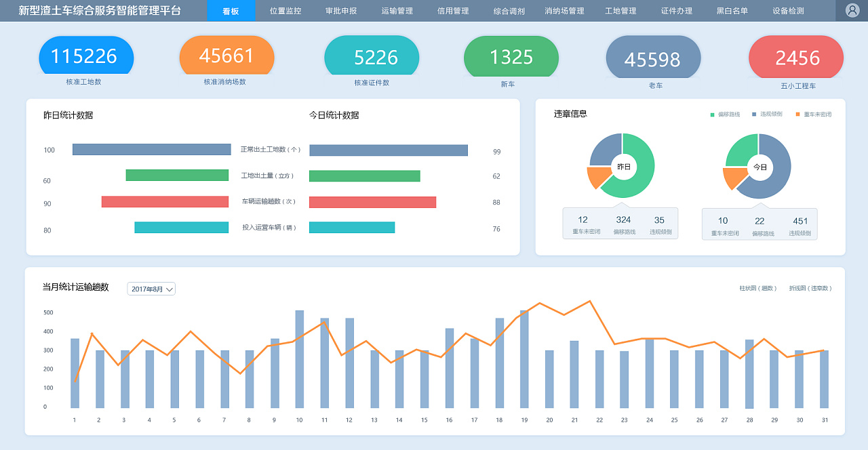Viewport: 868px width, 450px height.
Task: Toggle the 柱状图（趟数）legend entry
Action: tap(758, 288)
